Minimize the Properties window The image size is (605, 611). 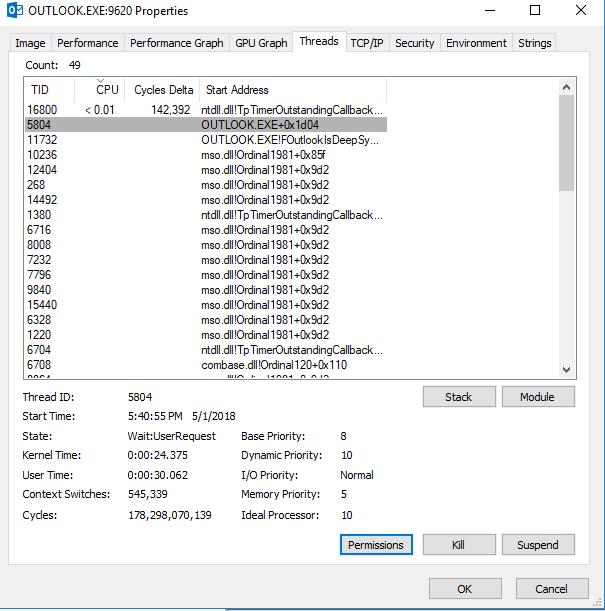point(490,11)
